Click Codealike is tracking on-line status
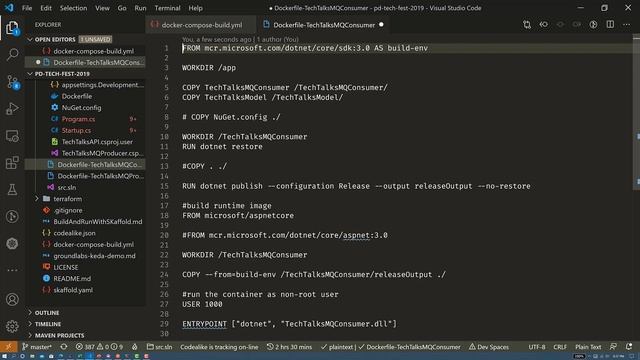Viewport: 640px width, 360px height. tap(219, 347)
